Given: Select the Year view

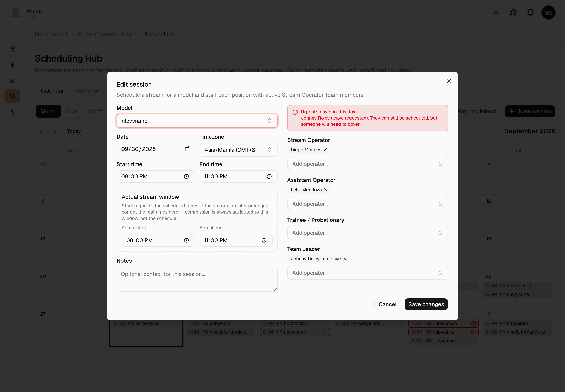Looking at the screenshot, I should 71,112.
